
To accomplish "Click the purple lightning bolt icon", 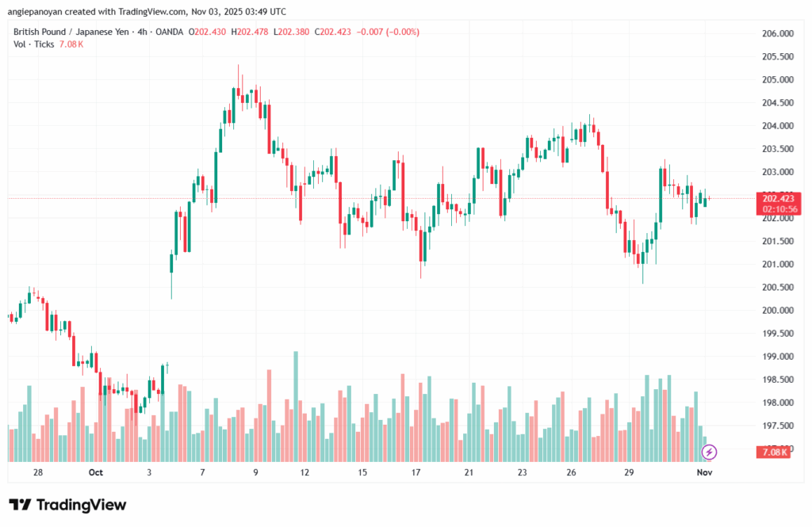I will coord(709,452).
